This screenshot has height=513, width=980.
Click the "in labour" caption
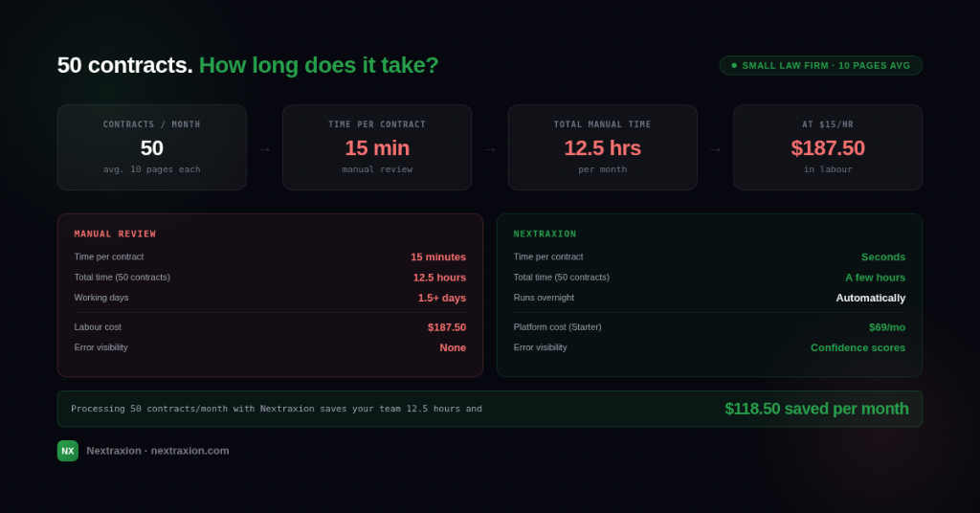(x=828, y=169)
